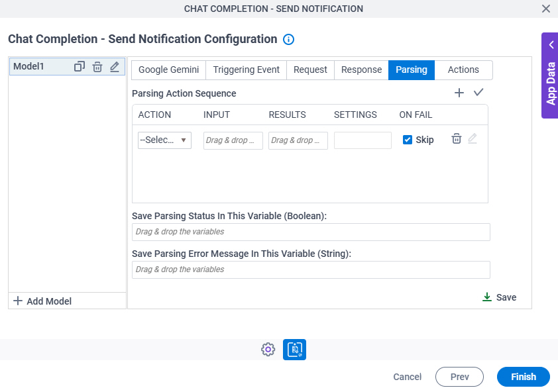Toggle the Skip on-fail checkbox

408,140
